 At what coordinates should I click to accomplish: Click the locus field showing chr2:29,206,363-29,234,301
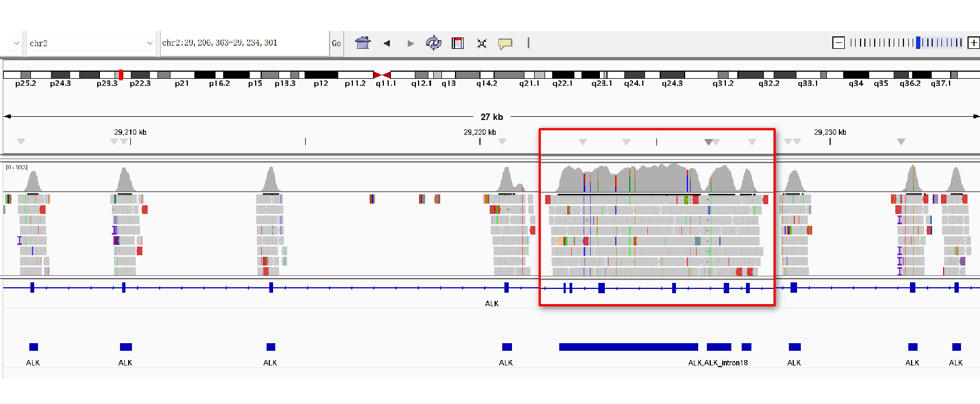[x=244, y=43]
